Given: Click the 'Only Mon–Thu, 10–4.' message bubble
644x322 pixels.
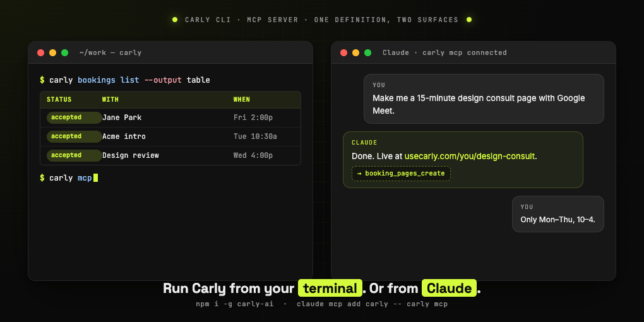Looking at the screenshot, I should click(x=558, y=214).
